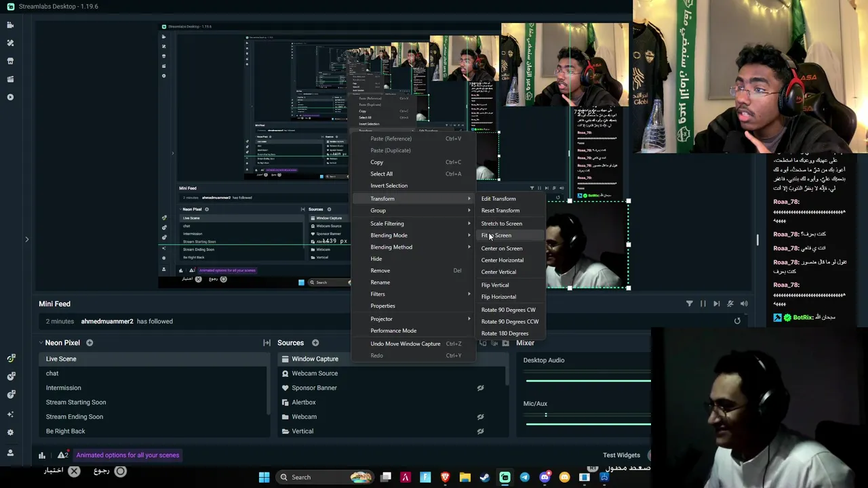Image resolution: width=868 pixels, height=488 pixels.
Task: Open scene transitions icon beside Neon Pixel
Action: pos(267,343)
